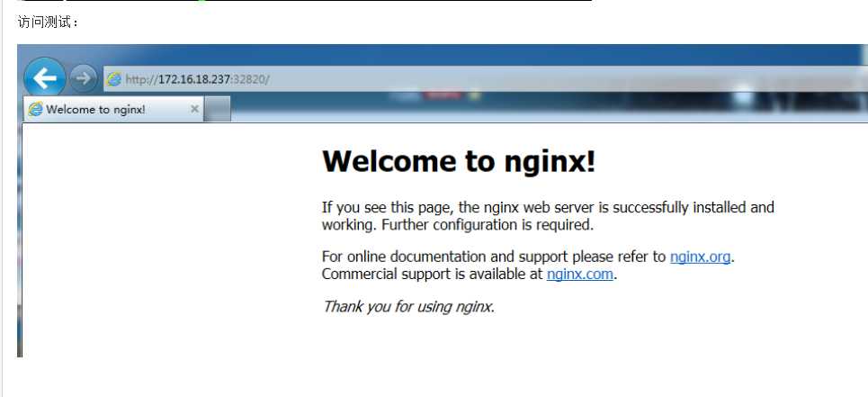Click the browser Forward arrow button
868x397 pixels.
click(83, 78)
